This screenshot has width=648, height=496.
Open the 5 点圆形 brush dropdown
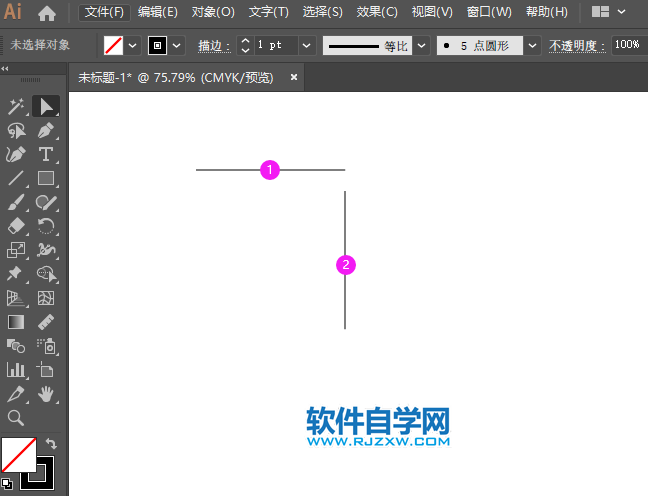pyautogui.click(x=533, y=45)
